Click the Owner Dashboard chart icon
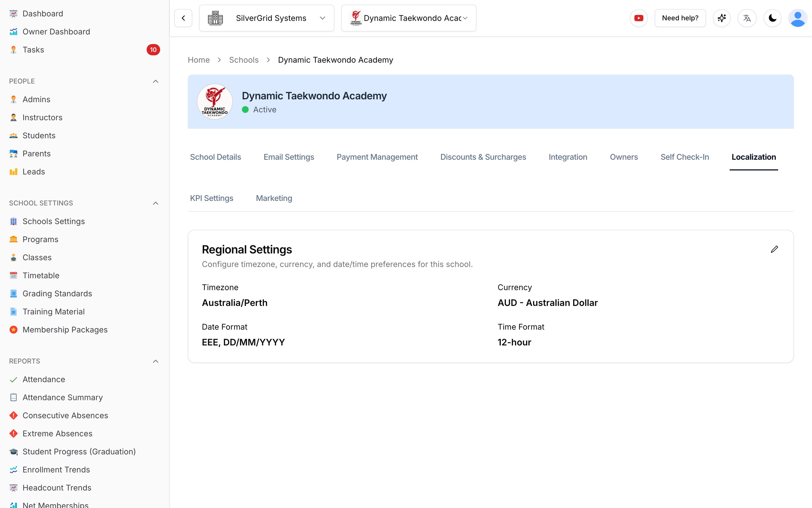This screenshot has width=812, height=508. tap(14, 32)
